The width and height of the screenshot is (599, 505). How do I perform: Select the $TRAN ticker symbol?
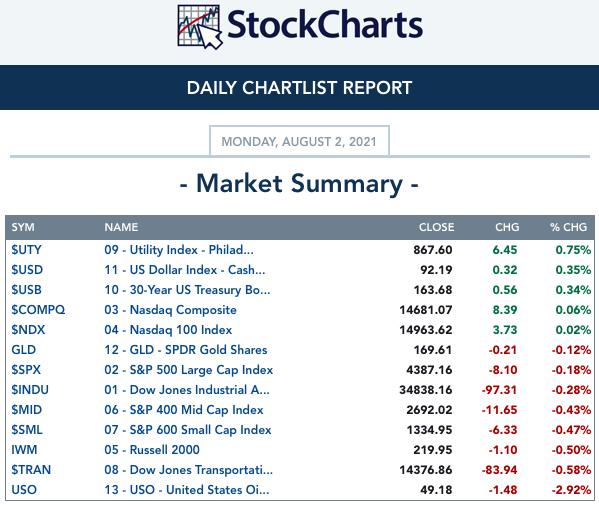pos(31,470)
